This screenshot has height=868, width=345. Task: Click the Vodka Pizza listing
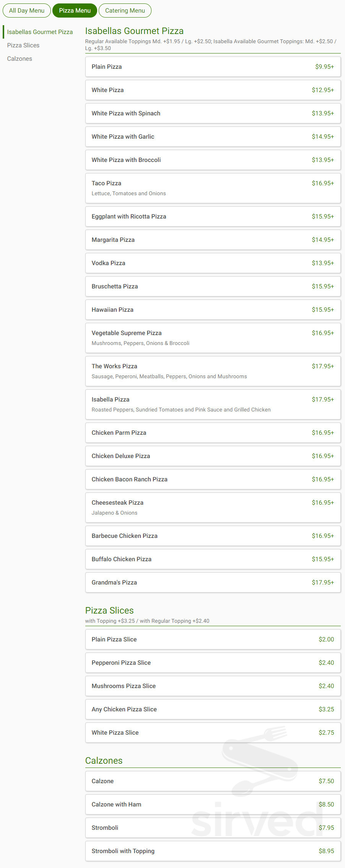[x=213, y=263]
